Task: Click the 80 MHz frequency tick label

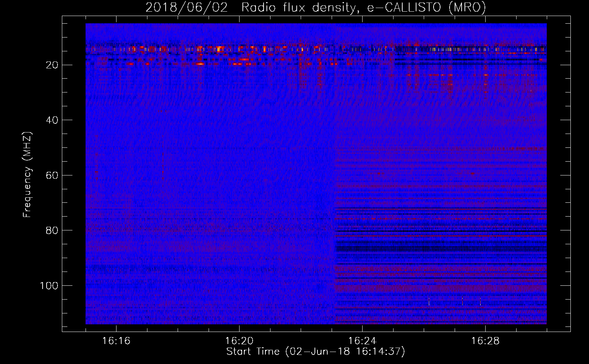Action: (52, 230)
